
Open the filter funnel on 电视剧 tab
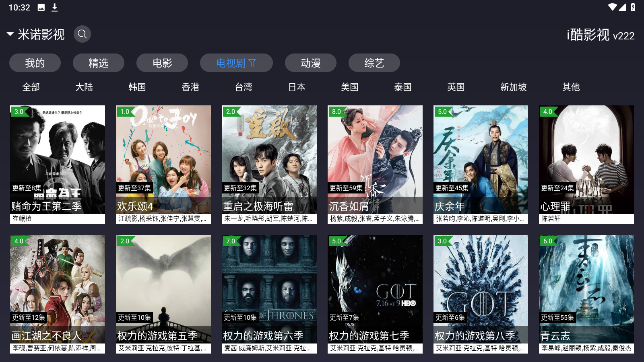(252, 63)
